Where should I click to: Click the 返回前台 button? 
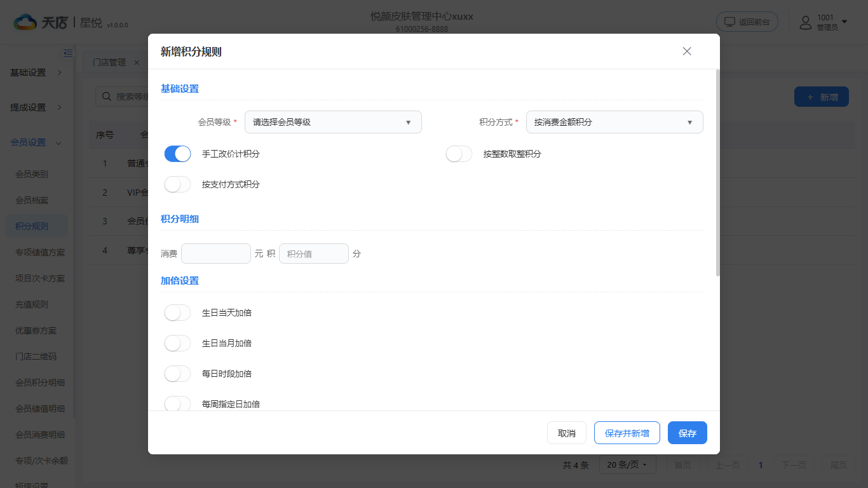[x=747, y=22]
